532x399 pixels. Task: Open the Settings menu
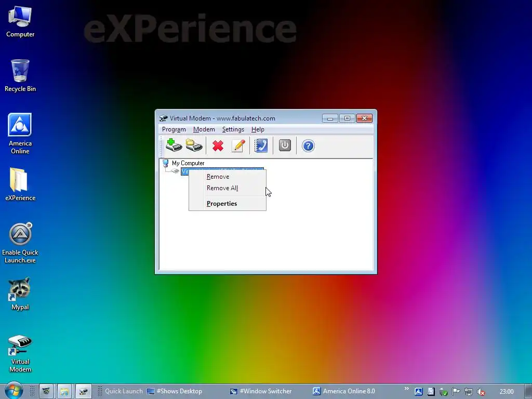pos(233,129)
